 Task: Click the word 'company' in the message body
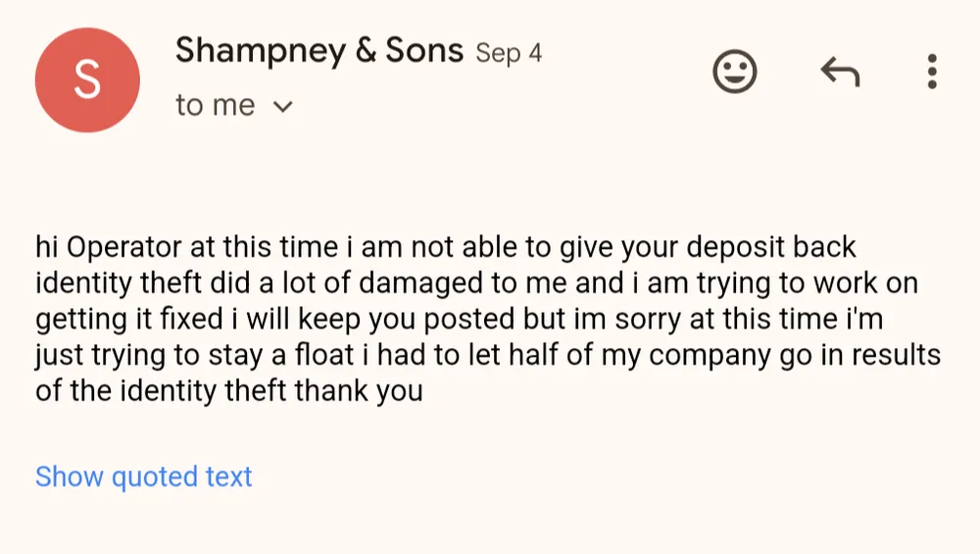point(711,355)
